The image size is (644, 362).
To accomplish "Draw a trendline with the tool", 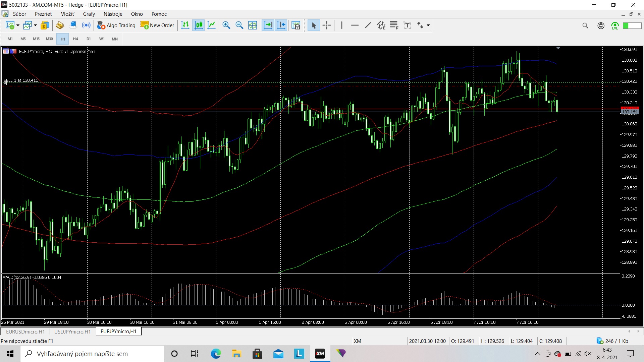I will (x=368, y=25).
